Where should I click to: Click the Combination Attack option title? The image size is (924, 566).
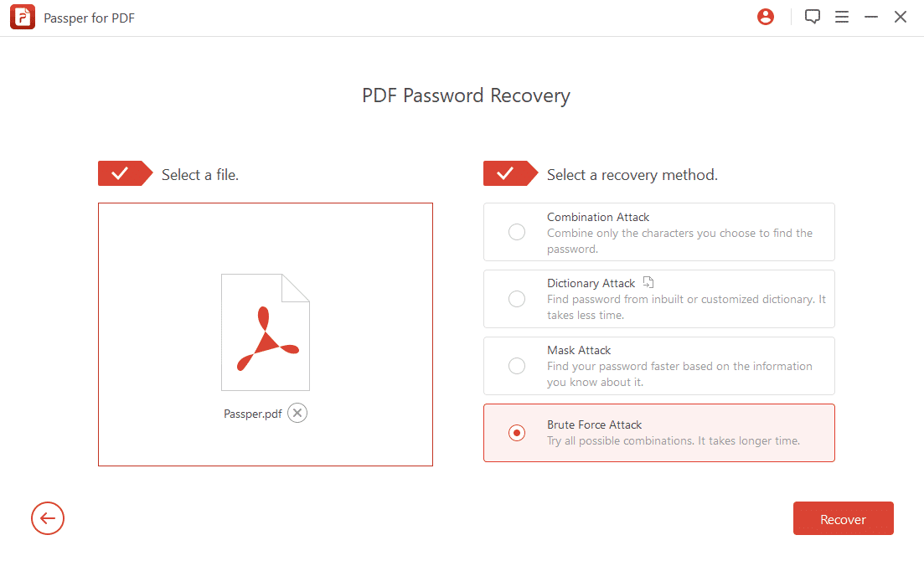pos(598,217)
